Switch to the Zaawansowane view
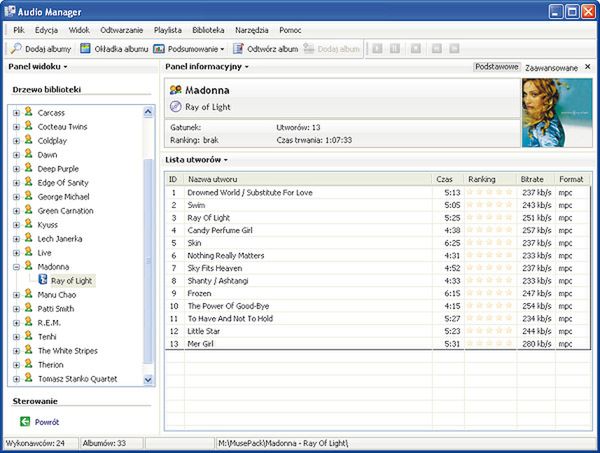600x453 pixels. [551, 67]
